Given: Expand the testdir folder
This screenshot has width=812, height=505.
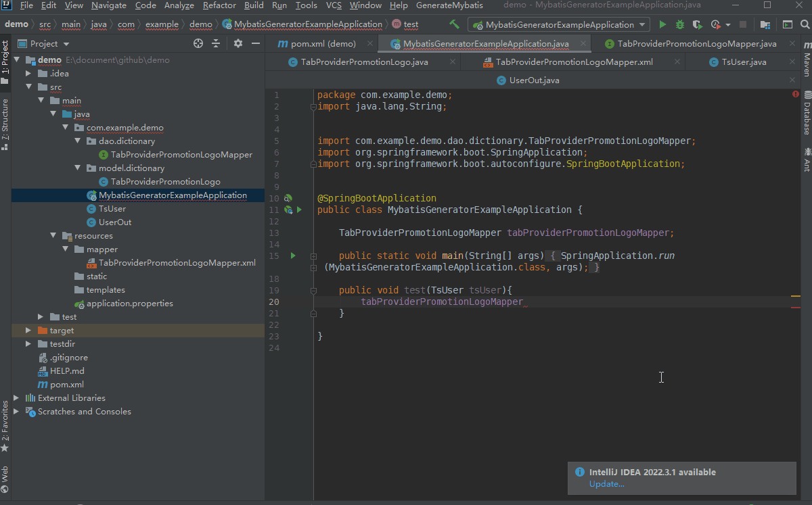Looking at the screenshot, I should click(29, 344).
